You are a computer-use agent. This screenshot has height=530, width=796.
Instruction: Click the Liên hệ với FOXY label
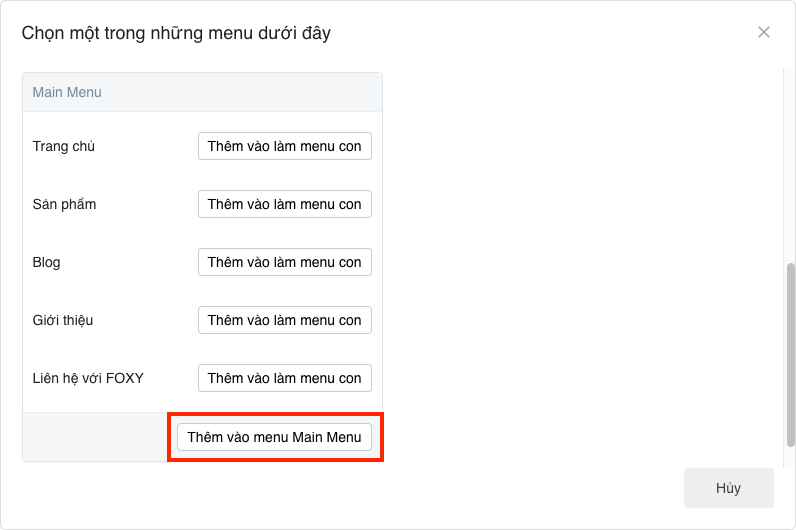click(x=89, y=378)
